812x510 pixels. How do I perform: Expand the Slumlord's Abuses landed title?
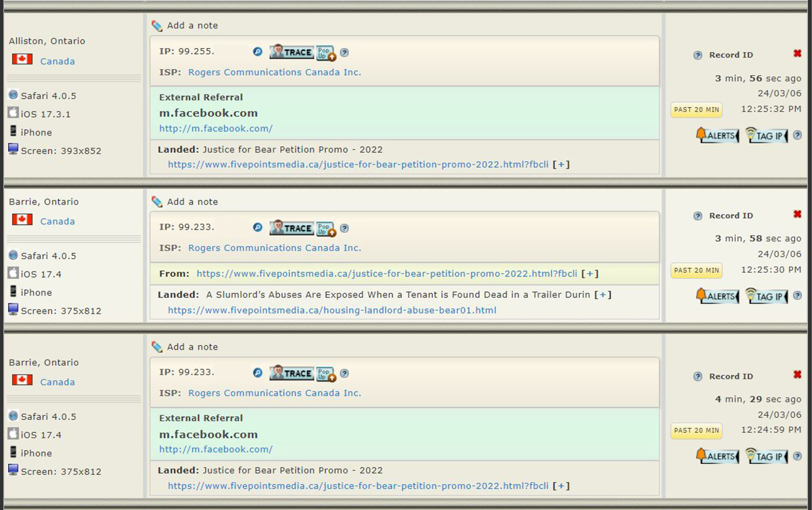pos(603,295)
